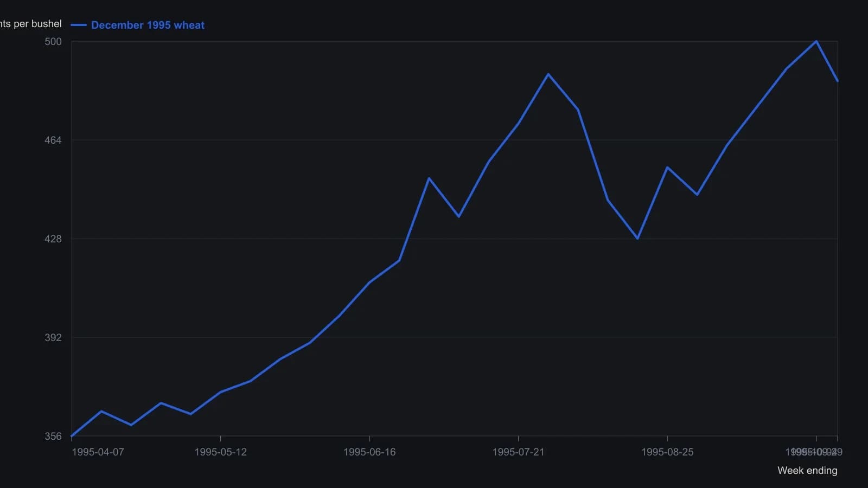Click the line's final data point at right edge
Screen dimensions: 868x488
point(838,81)
